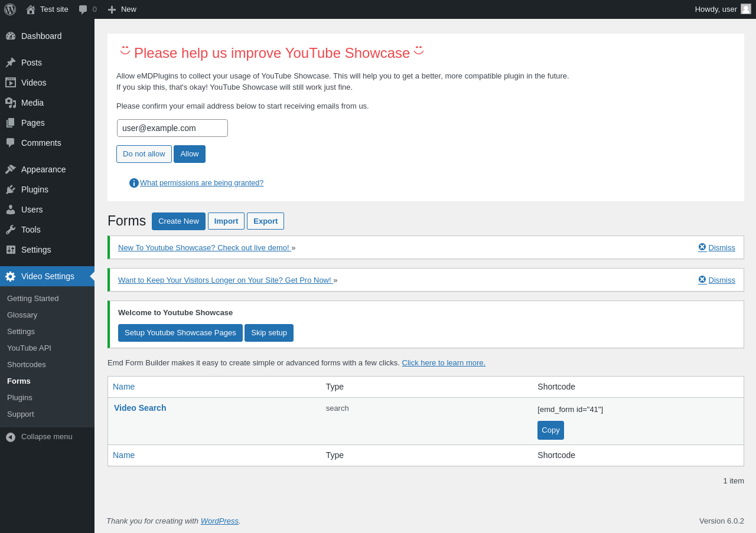Open What permissions are being granted link
This screenshot has width=756, height=533.
202,183
